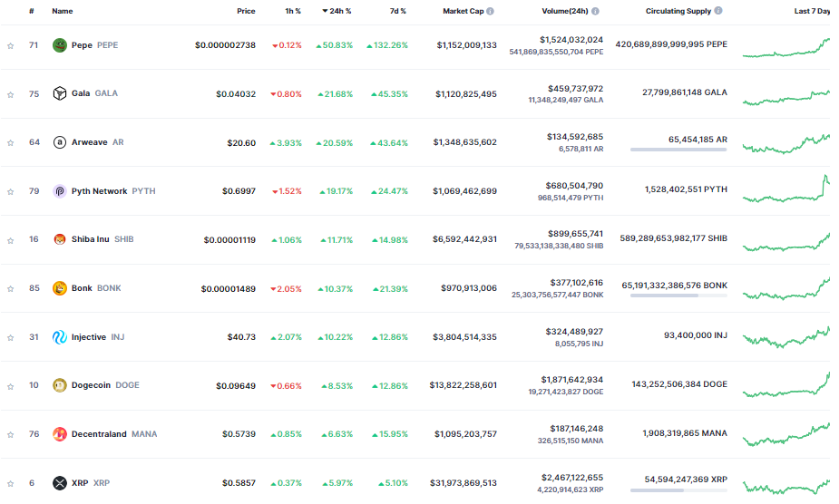Star Decentraland for watchlist

[10, 434]
